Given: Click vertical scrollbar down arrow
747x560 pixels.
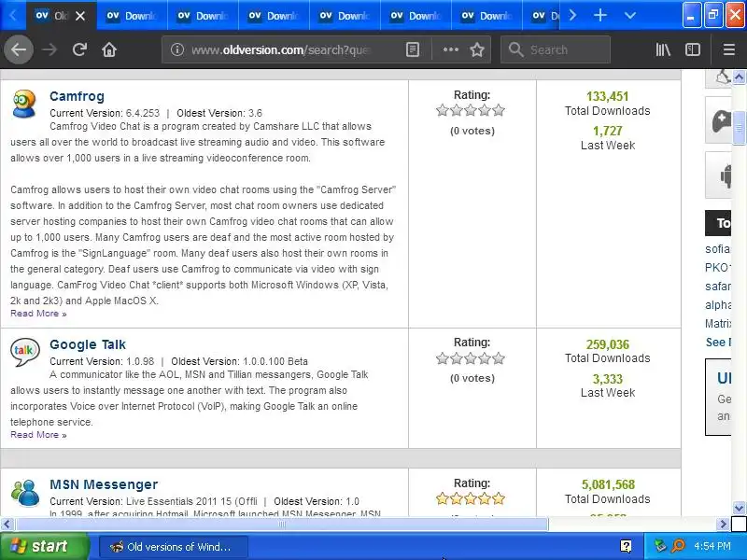Looking at the screenshot, I should [739, 508].
